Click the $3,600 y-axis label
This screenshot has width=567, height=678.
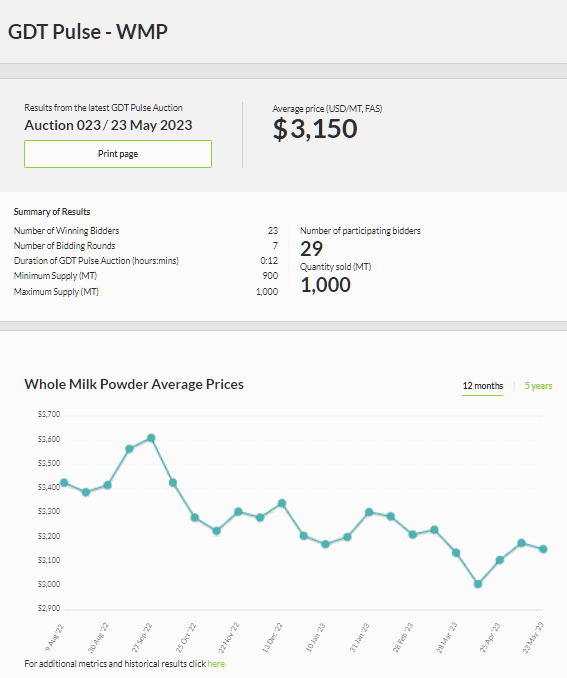coord(49,439)
